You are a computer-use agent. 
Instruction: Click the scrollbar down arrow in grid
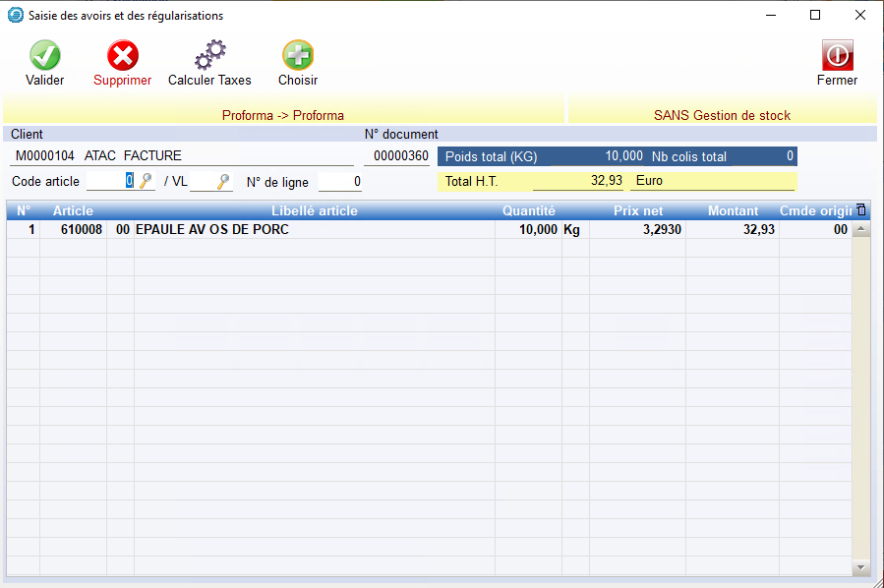[861, 567]
